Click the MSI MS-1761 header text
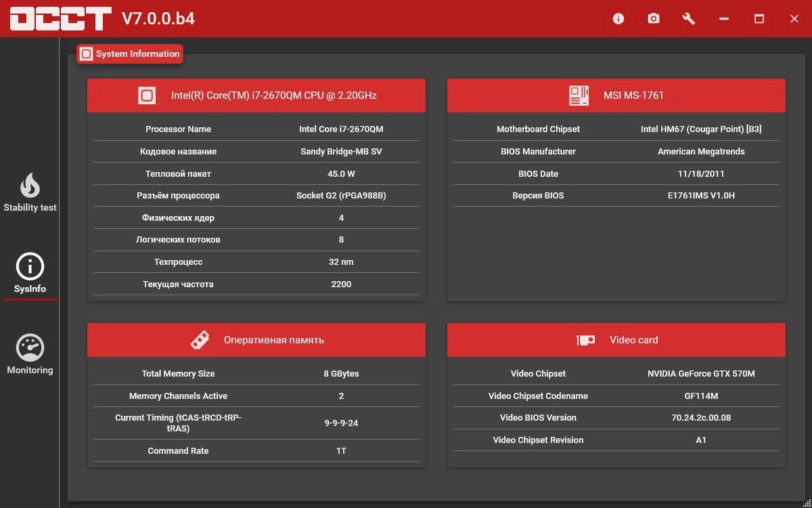Screen dimensions: 812x508 633,96
